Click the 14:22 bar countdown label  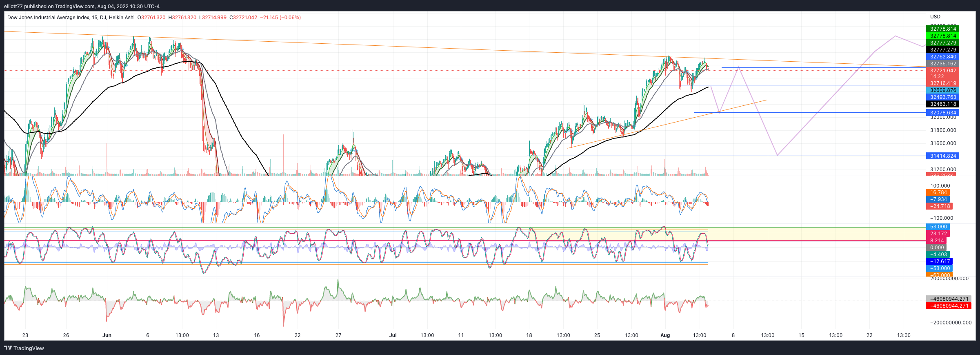[937, 76]
